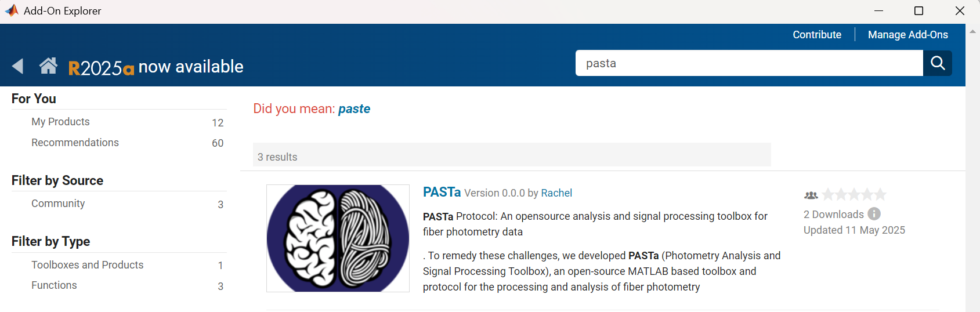Open downloads info icon
The width and height of the screenshot is (980, 312).
(874, 214)
